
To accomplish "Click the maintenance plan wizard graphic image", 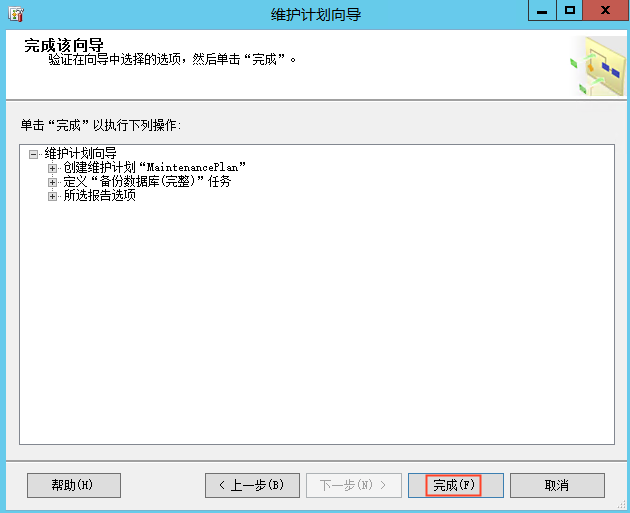I will (598, 66).
